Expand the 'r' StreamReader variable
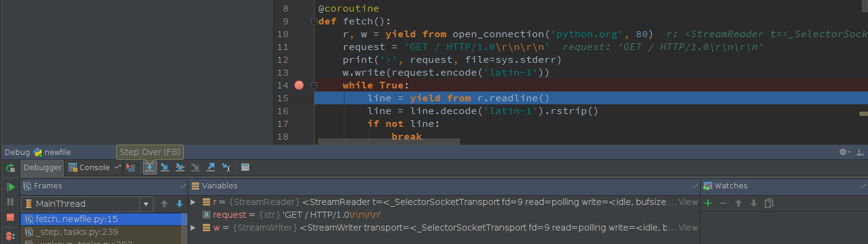The height and width of the screenshot is (244, 868). (x=193, y=202)
